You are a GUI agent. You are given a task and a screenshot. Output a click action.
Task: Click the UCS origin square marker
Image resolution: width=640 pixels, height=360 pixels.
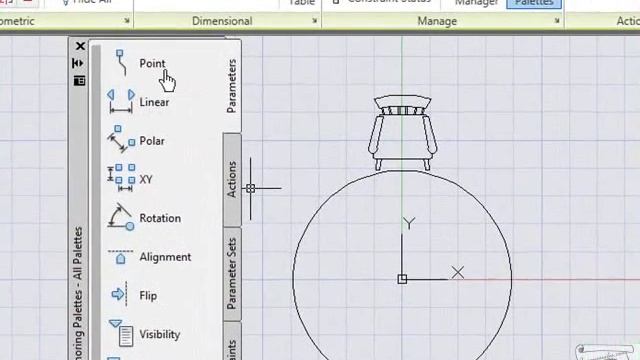coord(402,279)
